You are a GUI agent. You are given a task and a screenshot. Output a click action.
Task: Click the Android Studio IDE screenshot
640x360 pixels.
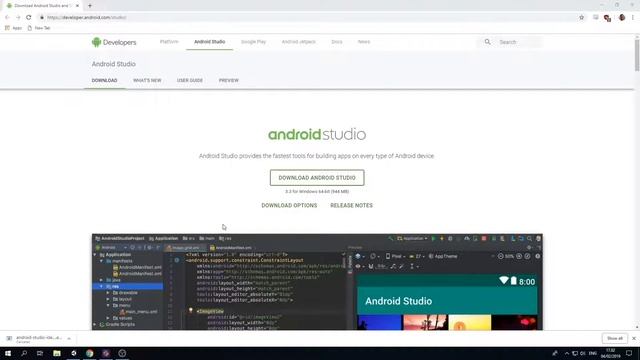(317, 282)
